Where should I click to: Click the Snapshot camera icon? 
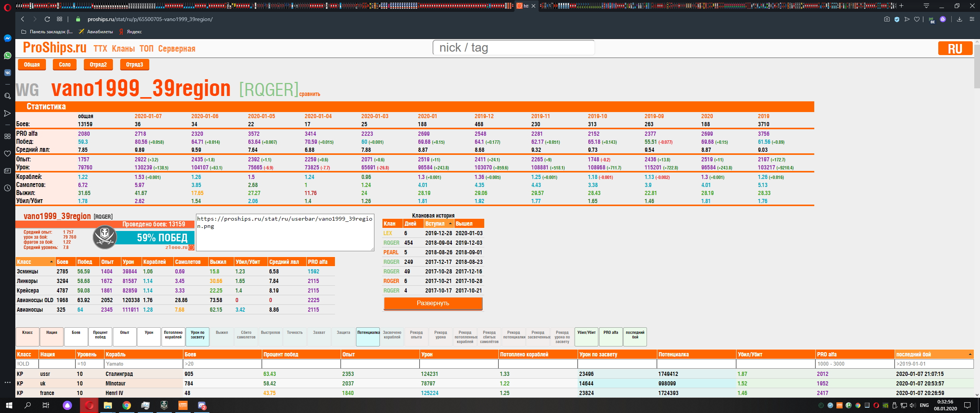pos(887,19)
